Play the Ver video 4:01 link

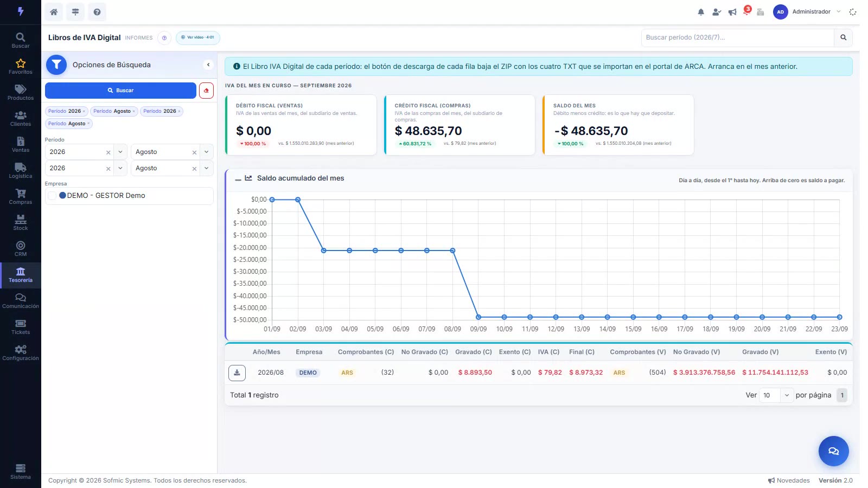(197, 37)
